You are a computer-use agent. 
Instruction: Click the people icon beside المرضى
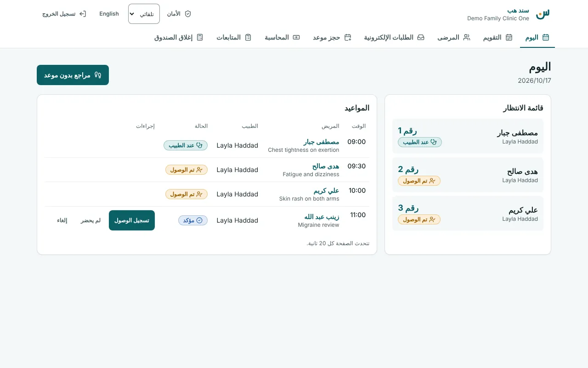tap(467, 37)
